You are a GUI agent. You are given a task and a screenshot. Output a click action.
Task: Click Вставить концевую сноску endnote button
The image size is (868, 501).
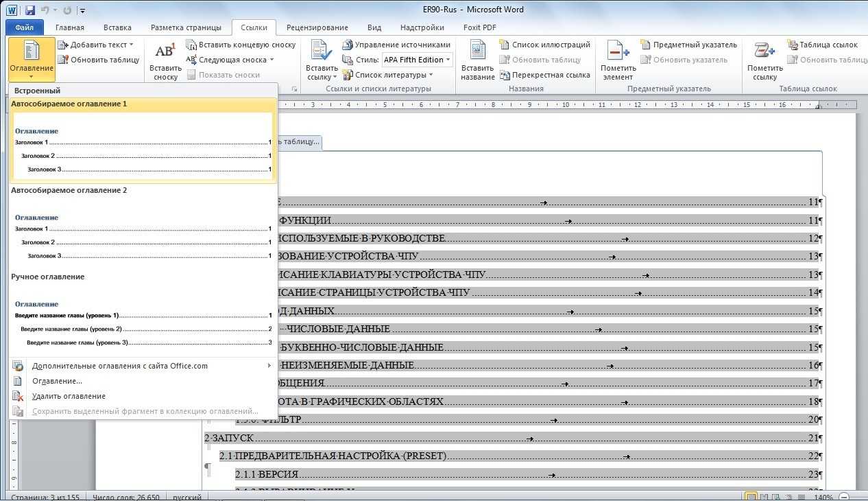(x=241, y=45)
